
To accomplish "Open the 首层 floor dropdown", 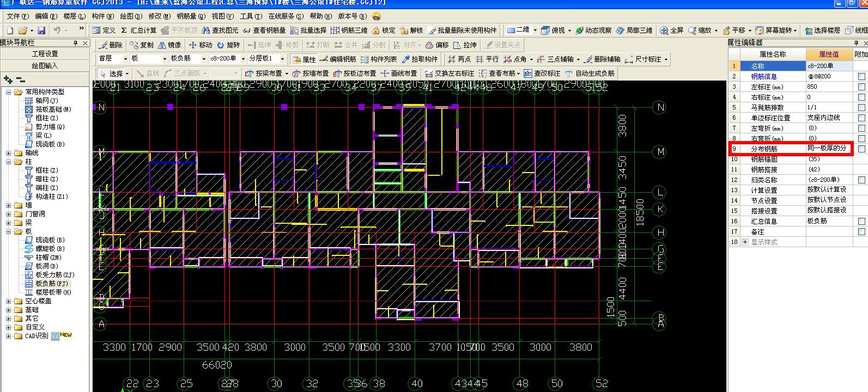I will [x=125, y=59].
